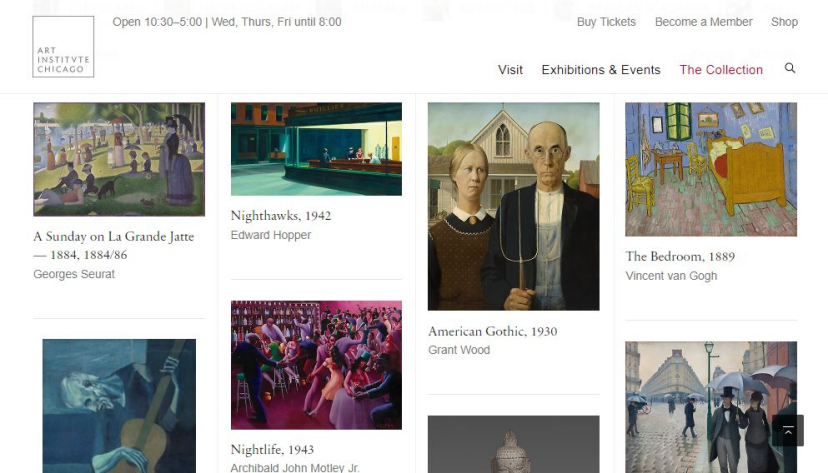The image size is (828, 473).
Task: Click The Bedroom, 1889 title
Action: (x=680, y=256)
